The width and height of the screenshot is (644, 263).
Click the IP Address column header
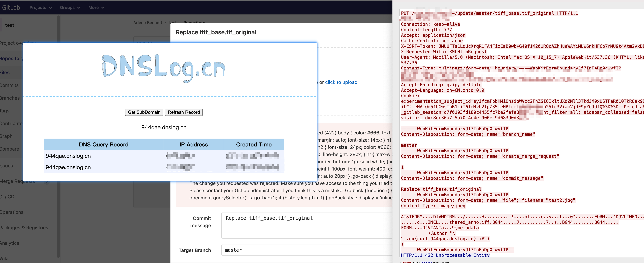click(193, 145)
